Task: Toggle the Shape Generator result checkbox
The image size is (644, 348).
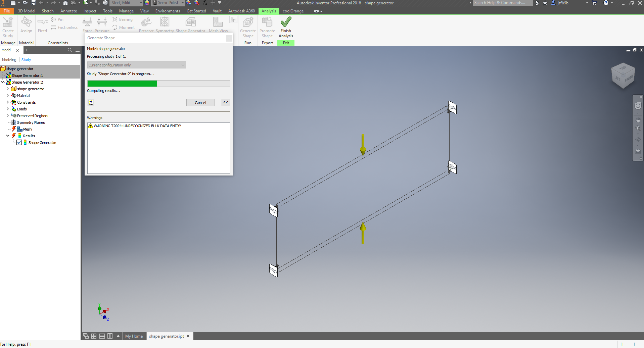Action: [19, 143]
